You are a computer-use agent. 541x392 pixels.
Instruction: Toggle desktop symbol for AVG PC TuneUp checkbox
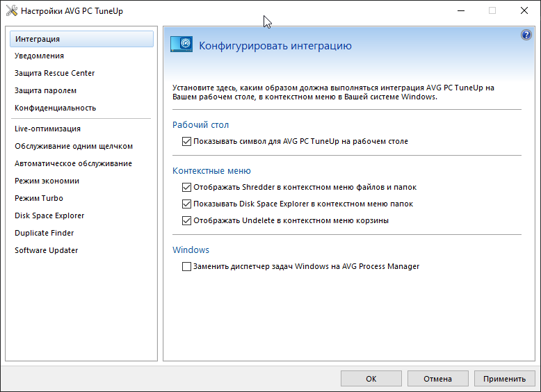(186, 141)
